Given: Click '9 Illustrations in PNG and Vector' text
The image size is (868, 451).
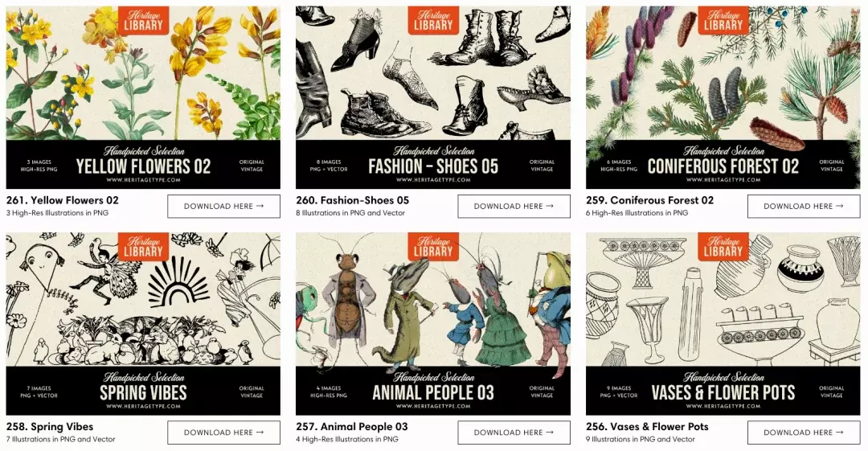Looking at the screenshot, I should pyautogui.click(x=641, y=440).
